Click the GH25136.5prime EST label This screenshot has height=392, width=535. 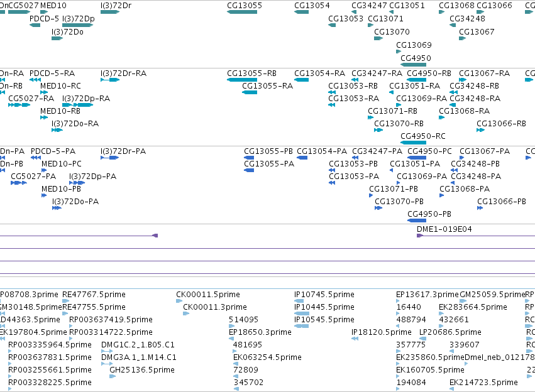pos(142,370)
